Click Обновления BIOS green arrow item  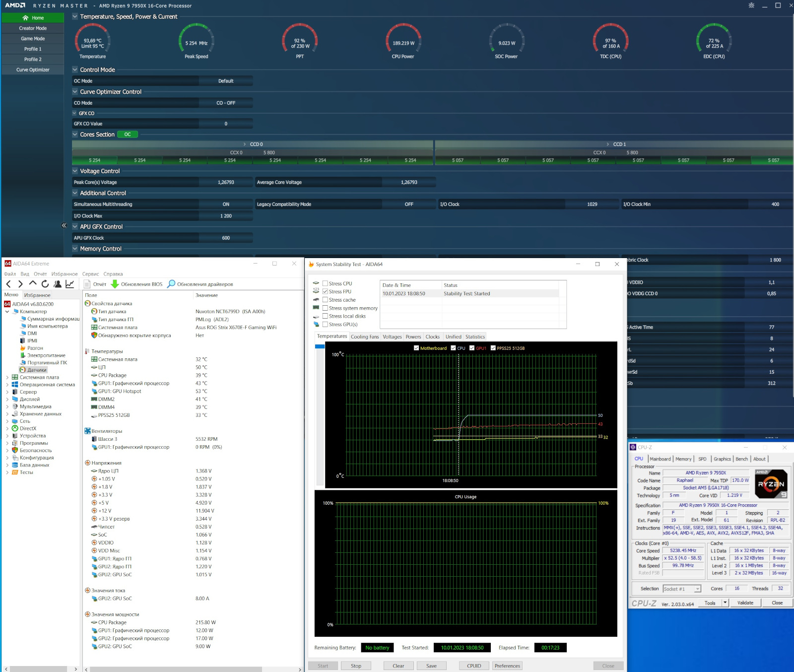136,284
